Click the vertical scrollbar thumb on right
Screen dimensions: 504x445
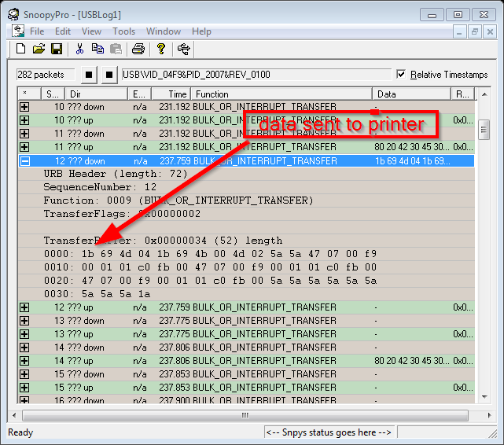pos(484,129)
